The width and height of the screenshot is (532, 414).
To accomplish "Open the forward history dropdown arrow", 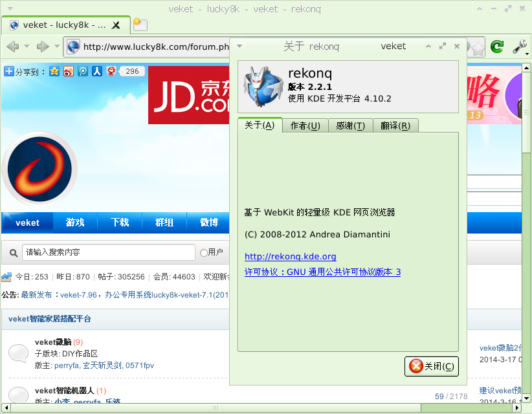I will pyautogui.click(x=57, y=46).
